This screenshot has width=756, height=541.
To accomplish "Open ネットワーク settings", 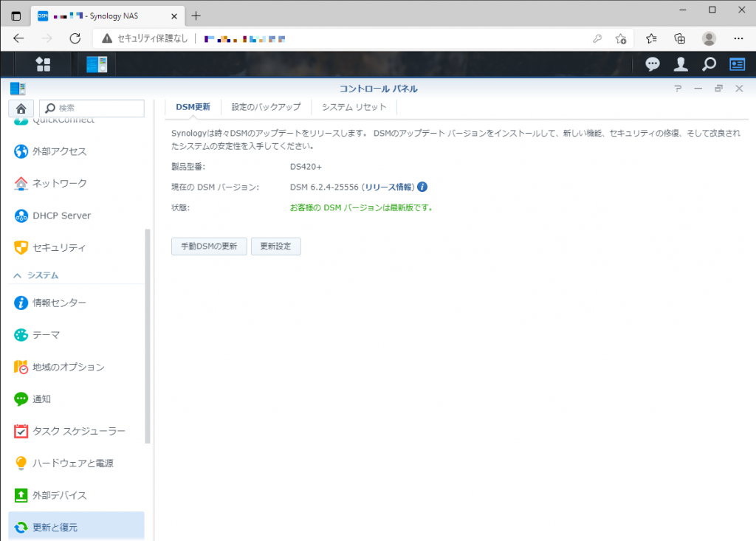I will tap(76, 183).
